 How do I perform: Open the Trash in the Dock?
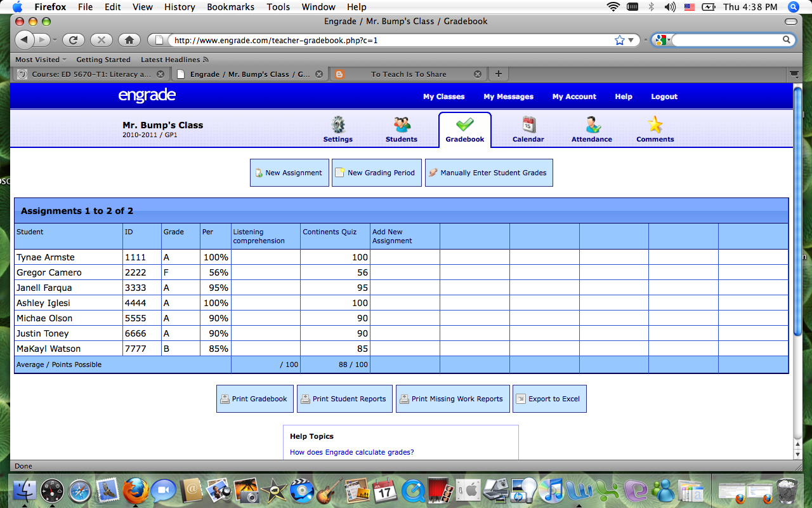[787, 490]
